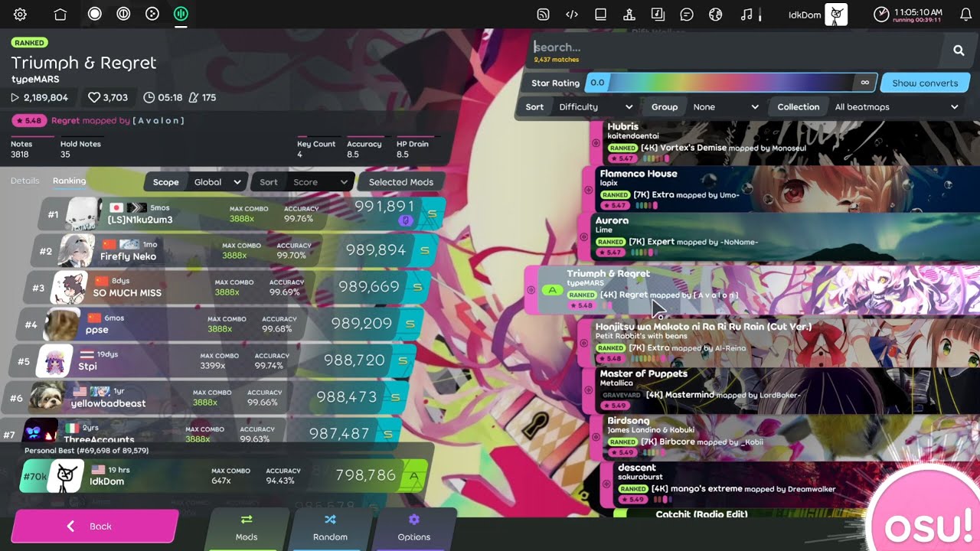Open #1 score by [LS]N1ku2um3
Screen dimensions: 980x551
pyautogui.click(x=242, y=214)
